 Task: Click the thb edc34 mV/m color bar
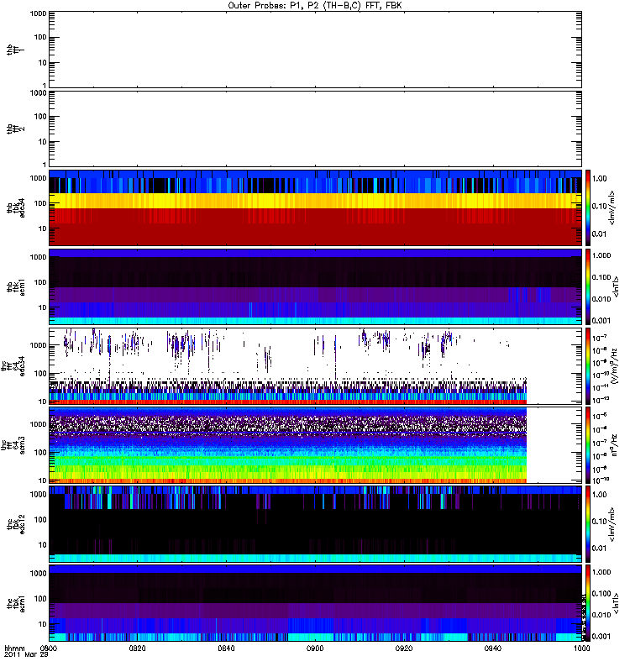click(587, 207)
